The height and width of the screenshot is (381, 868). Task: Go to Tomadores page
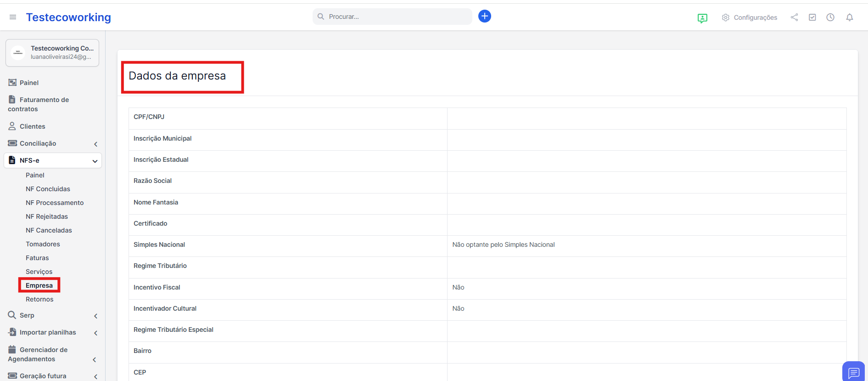coord(43,244)
